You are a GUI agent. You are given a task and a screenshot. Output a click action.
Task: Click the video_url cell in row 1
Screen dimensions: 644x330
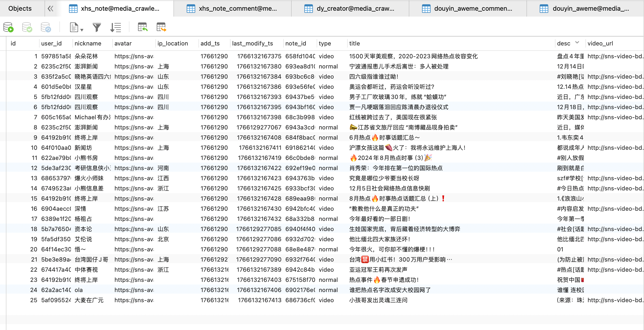pyautogui.click(x=615, y=56)
